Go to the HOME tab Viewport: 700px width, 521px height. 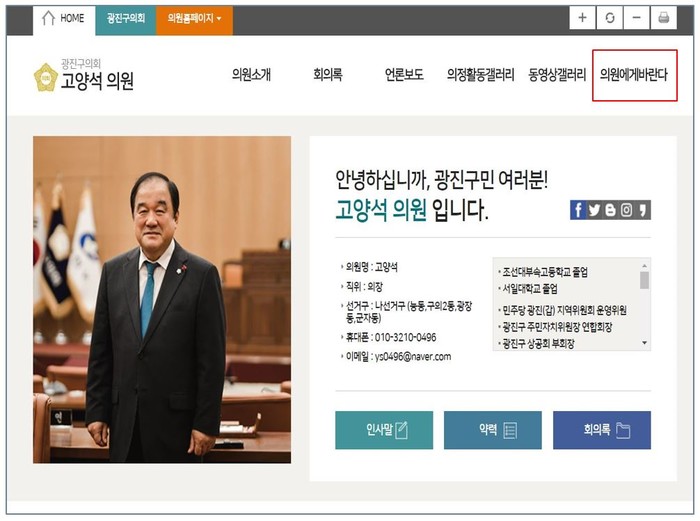[x=64, y=19]
